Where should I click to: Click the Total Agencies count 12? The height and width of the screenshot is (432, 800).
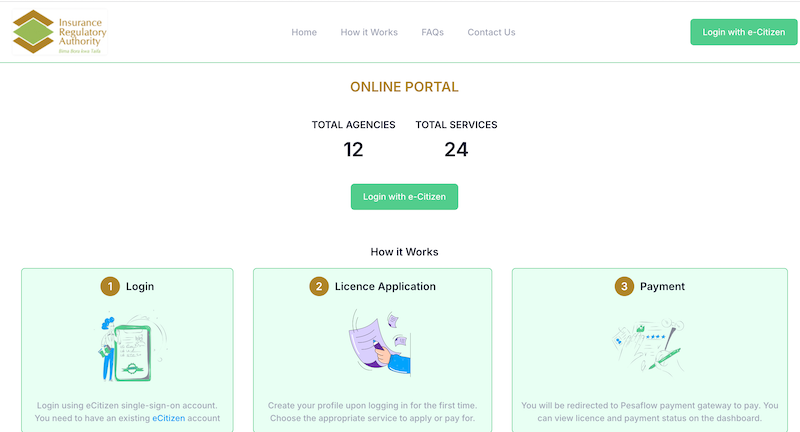click(353, 150)
